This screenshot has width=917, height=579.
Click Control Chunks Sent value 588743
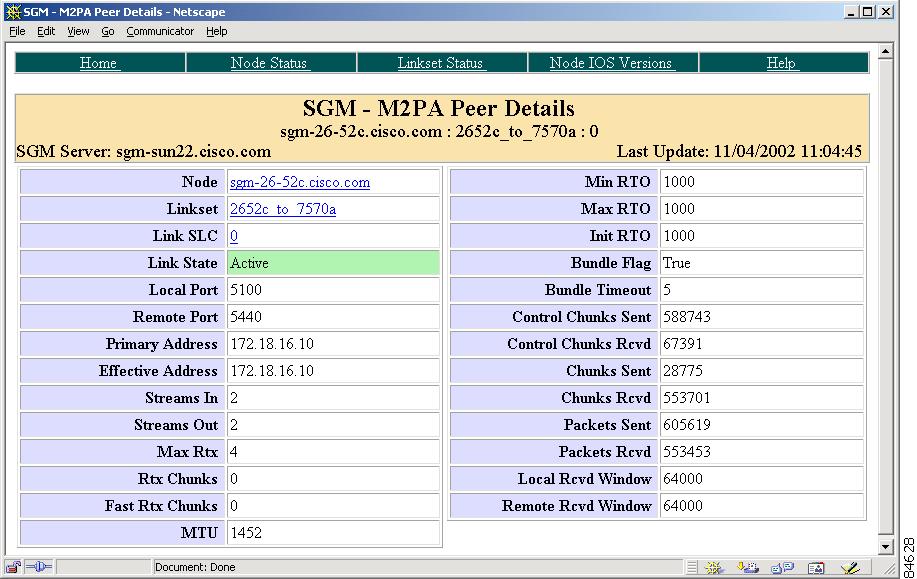(687, 316)
